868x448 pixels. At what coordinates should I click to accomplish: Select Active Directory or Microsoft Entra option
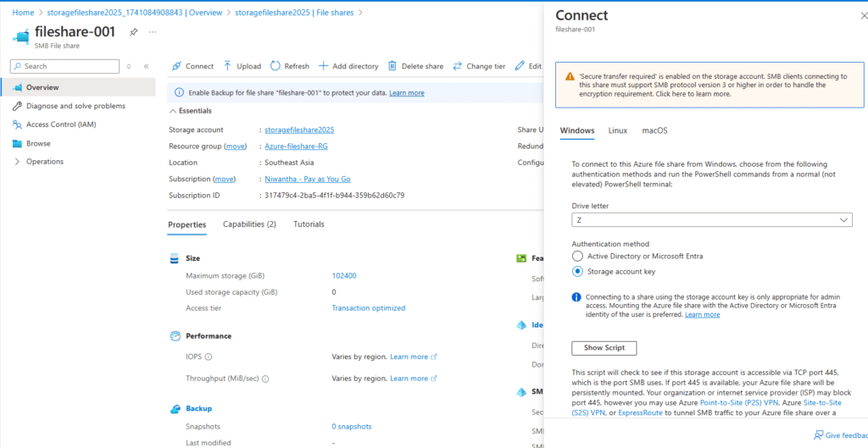(578, 256)
